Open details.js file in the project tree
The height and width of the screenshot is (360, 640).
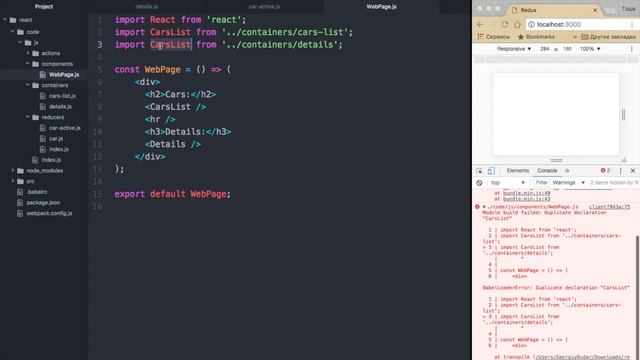tap(60, 107)
